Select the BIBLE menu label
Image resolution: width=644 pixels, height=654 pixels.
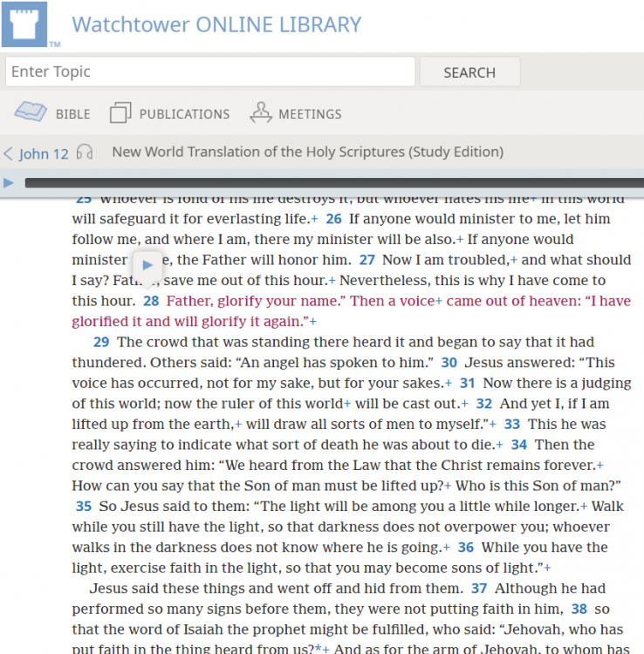pyautogui.click(x=73, y=114)
